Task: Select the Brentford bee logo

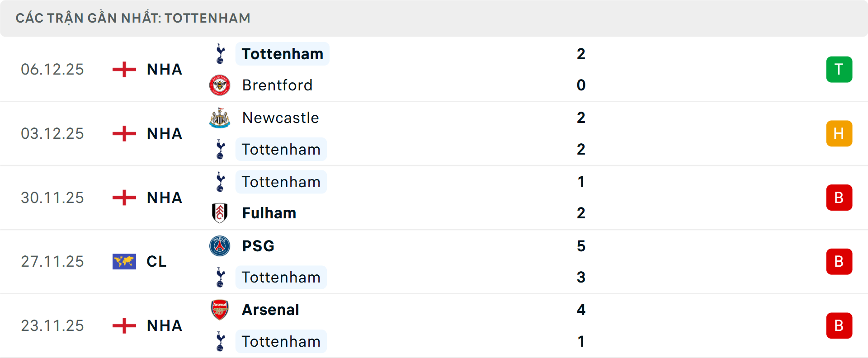Action: [220, 85]
